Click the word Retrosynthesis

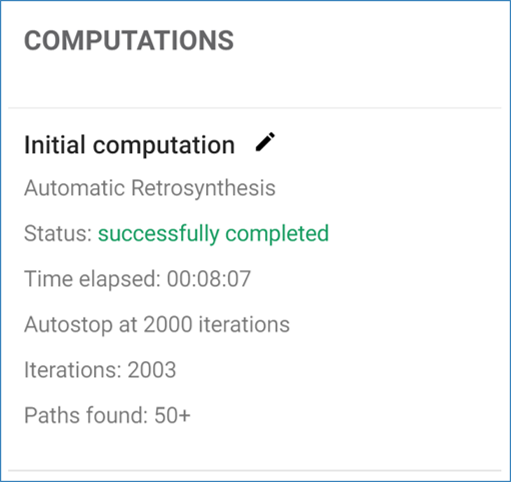click(x=203, y=188)
